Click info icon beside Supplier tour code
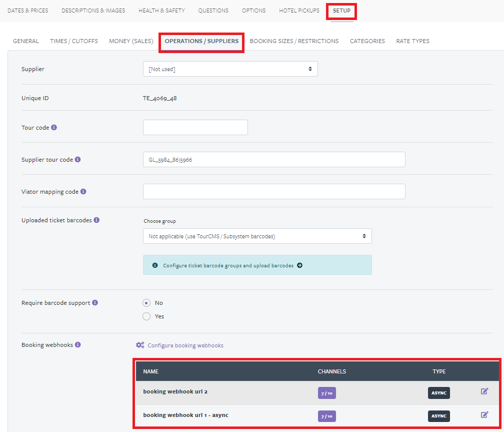Viewport: 504px width, 432px height. coord(78,160)
